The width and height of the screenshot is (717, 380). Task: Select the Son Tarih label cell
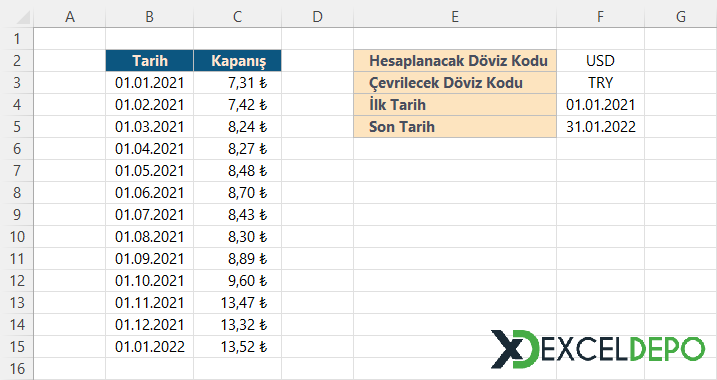[x=455, y=127]
